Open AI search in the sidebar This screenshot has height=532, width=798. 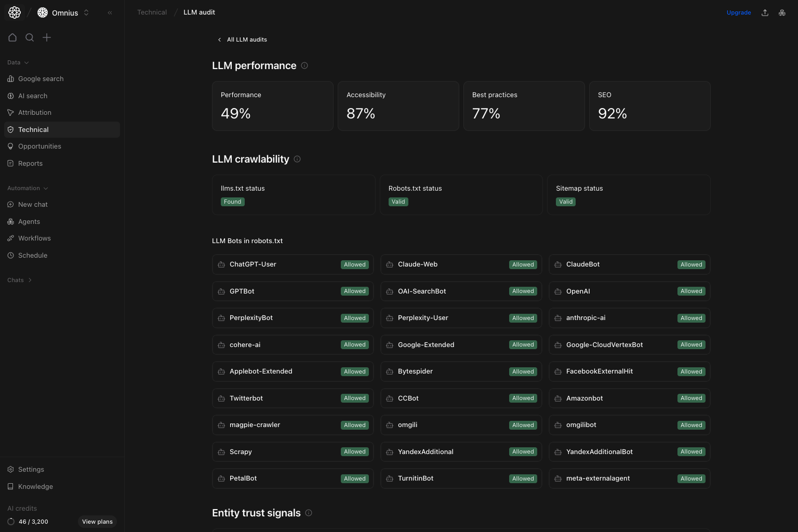tap(62, 96)
